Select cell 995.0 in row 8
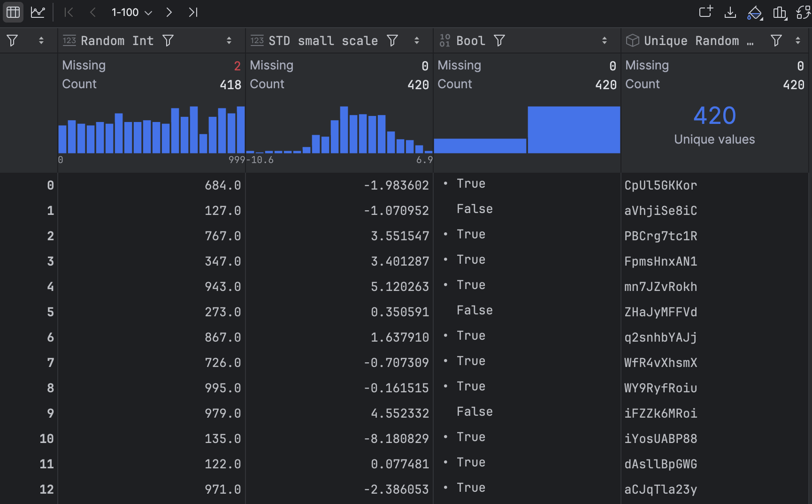The width and height of the screenshot is (812, 504). (x=152, y=388)
